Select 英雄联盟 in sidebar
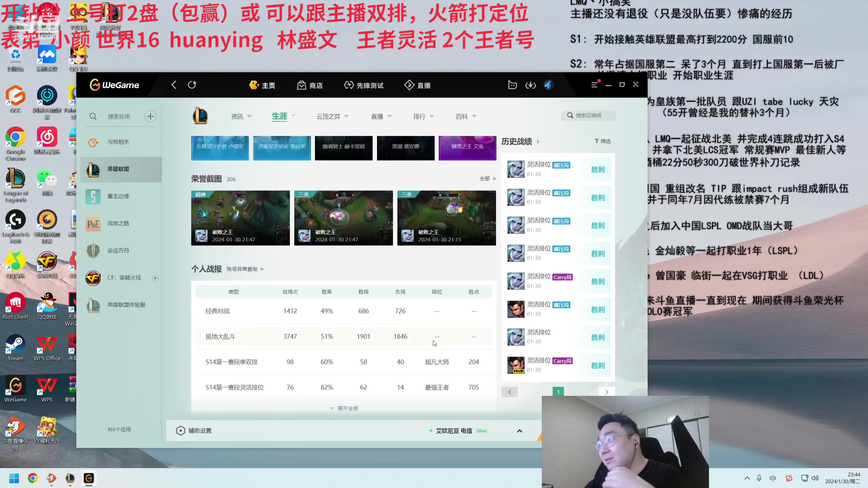The width and height of the screenshot is (868, 488). 121,169
